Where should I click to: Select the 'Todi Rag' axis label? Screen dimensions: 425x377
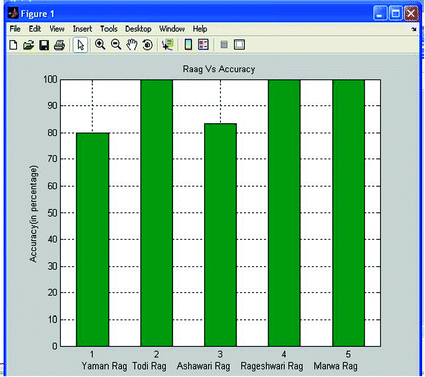149,366
